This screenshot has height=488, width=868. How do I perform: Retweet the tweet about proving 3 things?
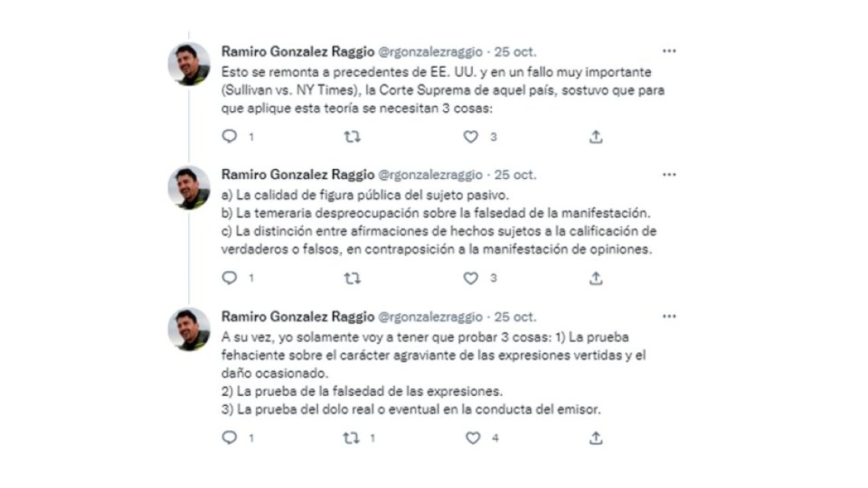point(352,438)
